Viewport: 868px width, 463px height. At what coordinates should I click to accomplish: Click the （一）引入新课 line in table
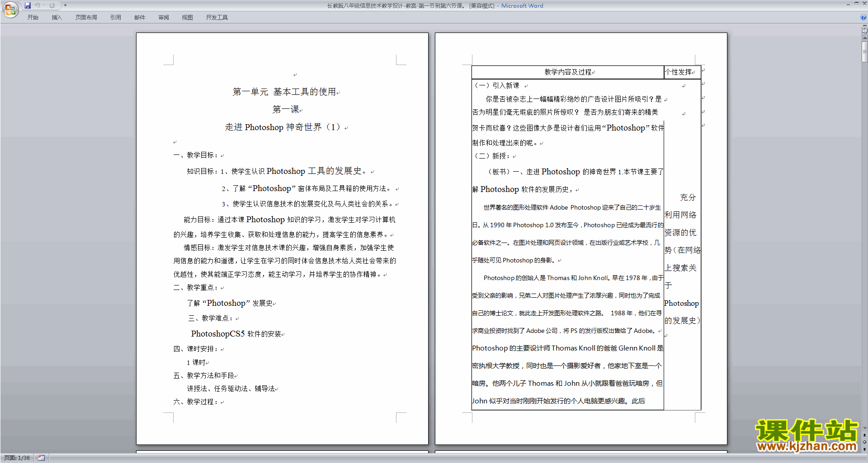pos(495,85)
